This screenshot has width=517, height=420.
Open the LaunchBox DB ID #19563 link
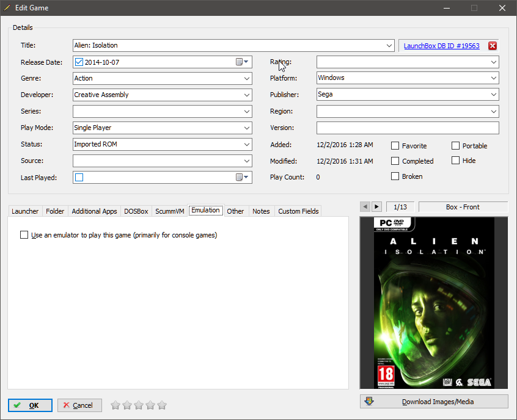441,46
